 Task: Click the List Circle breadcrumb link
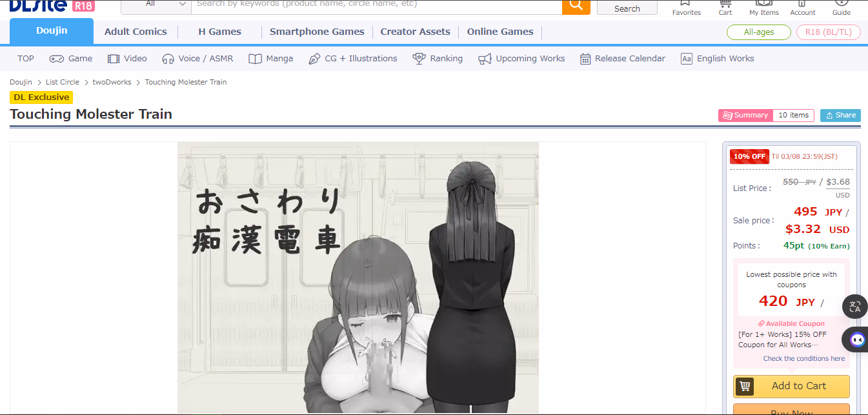coord(63,82)
